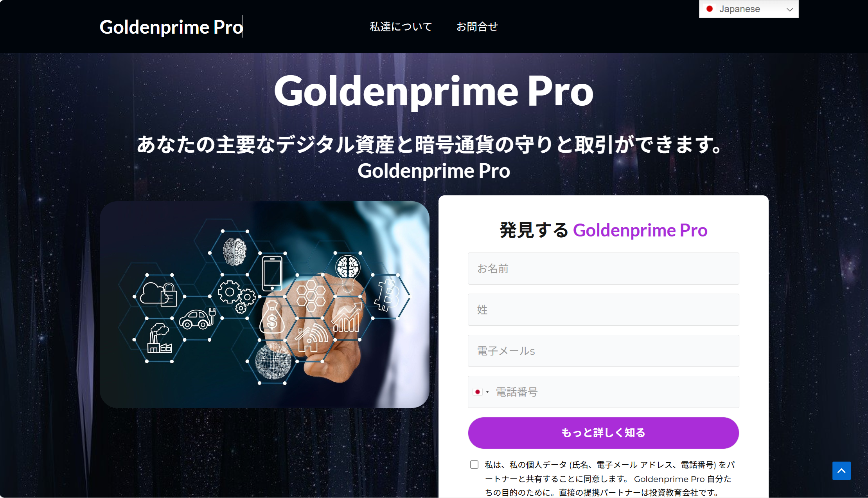The image size is (868, 498).
Task: Click the scroll-to-top arrow button
Action: point(841,470)
